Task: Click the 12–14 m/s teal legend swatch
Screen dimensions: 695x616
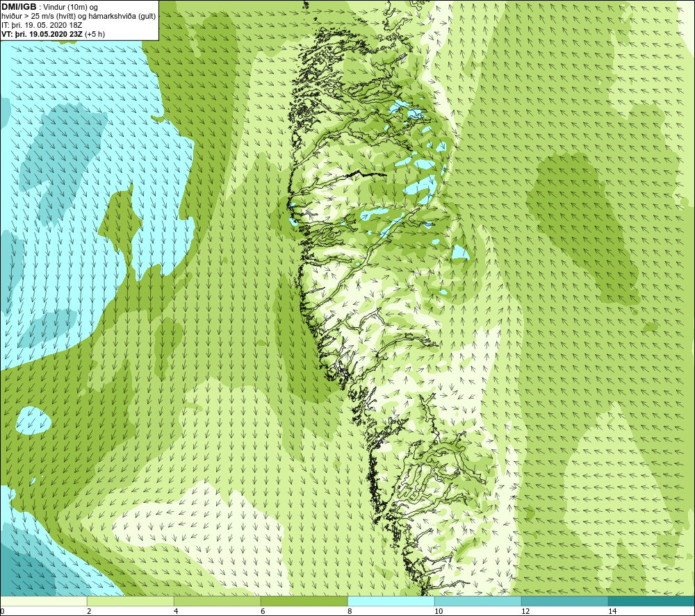Action: (x=564, y=601)
